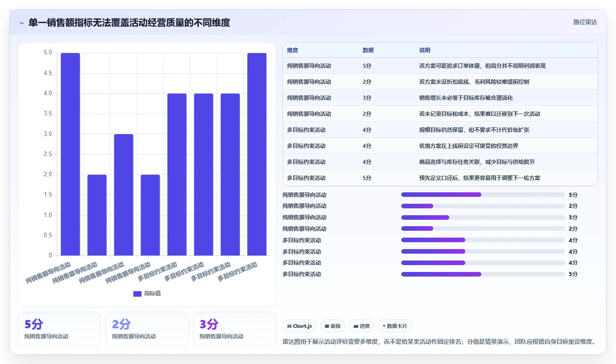The height and width of the screenshot is (364, 616).
Task: Select the cell 优惠方案在上线前设定可接受的经营边界
Action: tap(469, 146)
